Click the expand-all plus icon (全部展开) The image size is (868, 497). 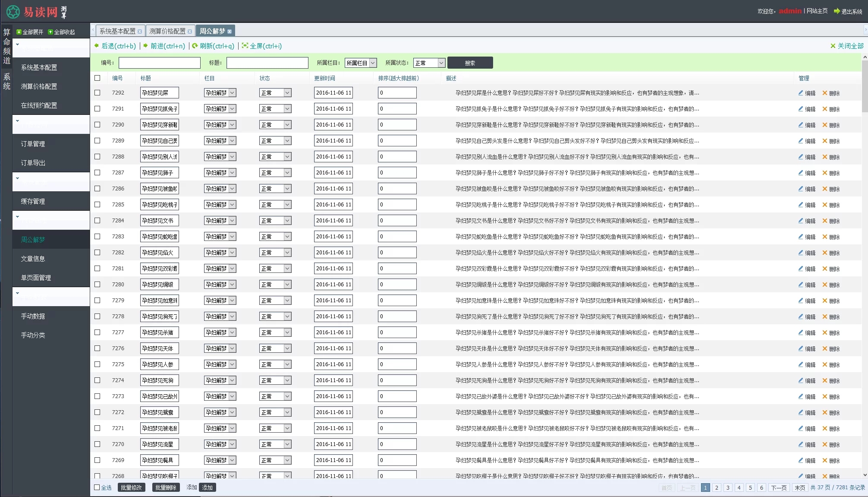click(x=19, y=32)
